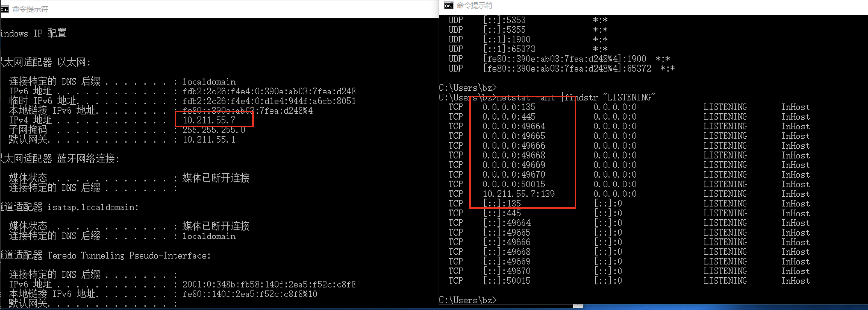
Task: Click the listening address 0.0.0.0:49664
Action: 514,127
